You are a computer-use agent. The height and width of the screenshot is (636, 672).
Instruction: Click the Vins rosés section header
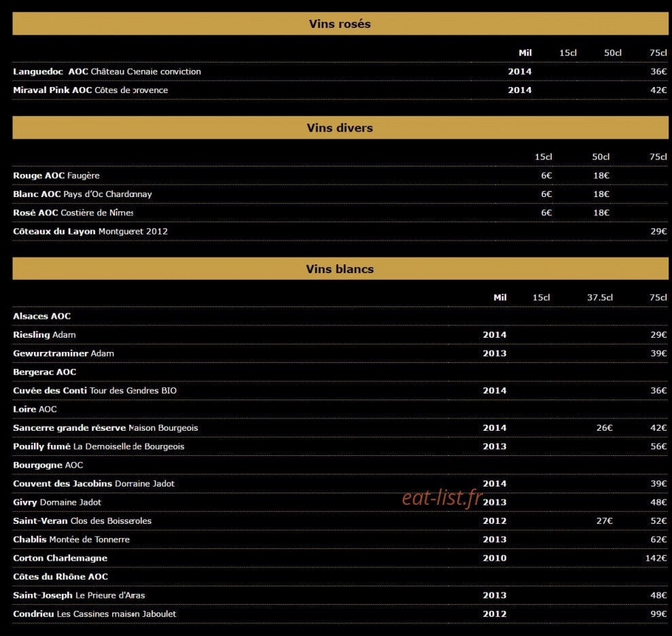340,24
